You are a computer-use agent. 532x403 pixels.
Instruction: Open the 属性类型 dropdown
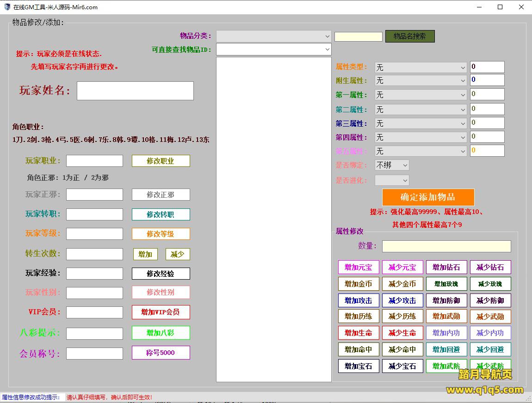[421, 67]
